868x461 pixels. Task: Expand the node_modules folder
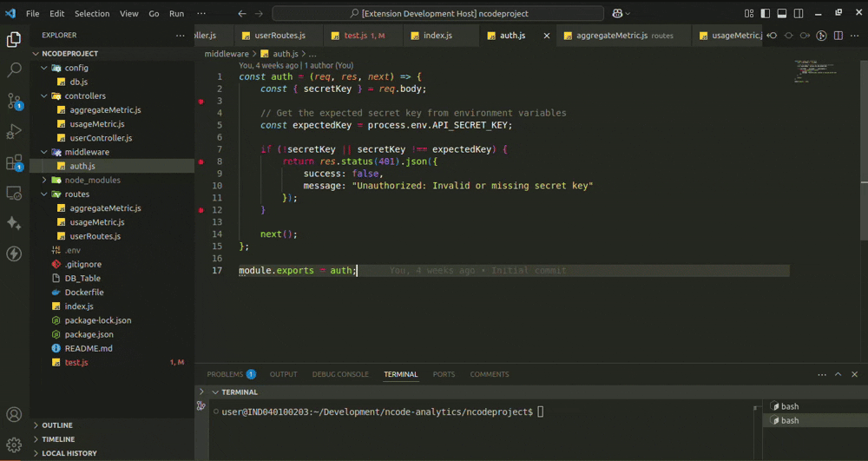[x=44, y=180]
